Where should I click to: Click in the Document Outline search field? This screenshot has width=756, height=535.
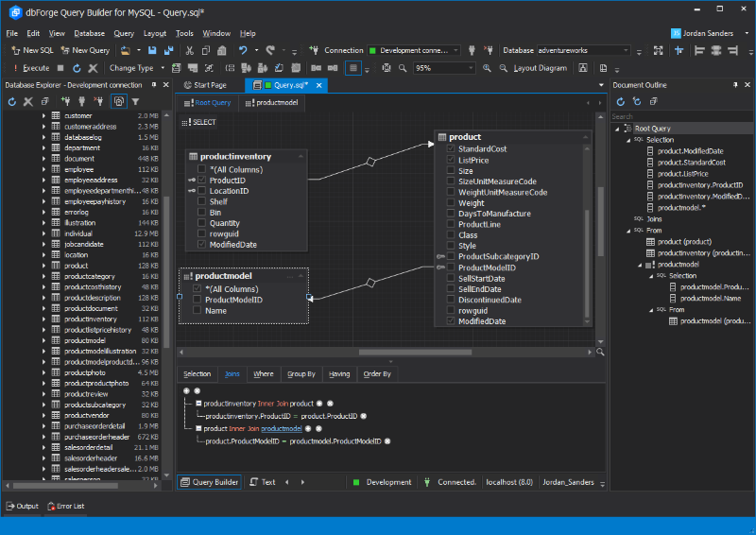click(676, 116)
